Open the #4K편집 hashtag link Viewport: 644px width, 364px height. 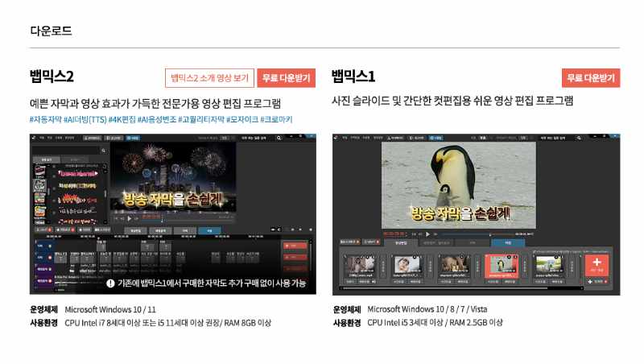(122, 119)
